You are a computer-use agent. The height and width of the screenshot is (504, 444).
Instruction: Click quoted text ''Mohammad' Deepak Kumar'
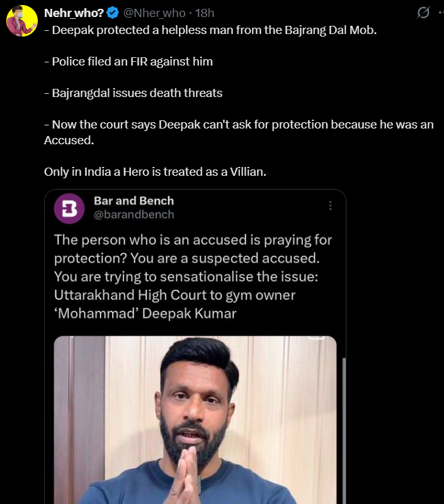[145, 313]
